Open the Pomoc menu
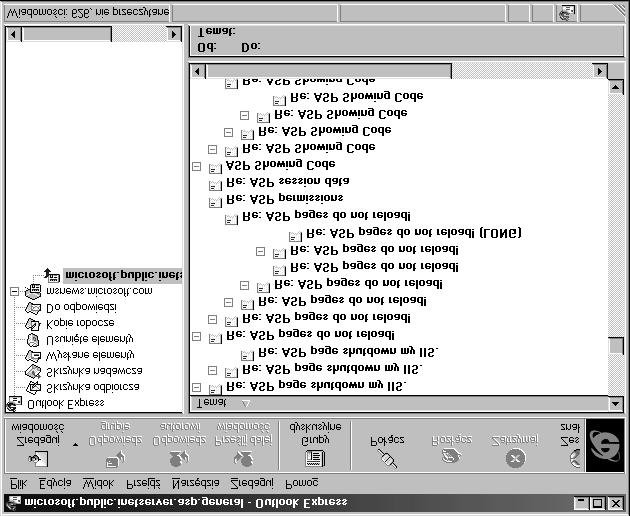This screenshot has height=516, width=630. pyautogui.click(x=301, y=483)
